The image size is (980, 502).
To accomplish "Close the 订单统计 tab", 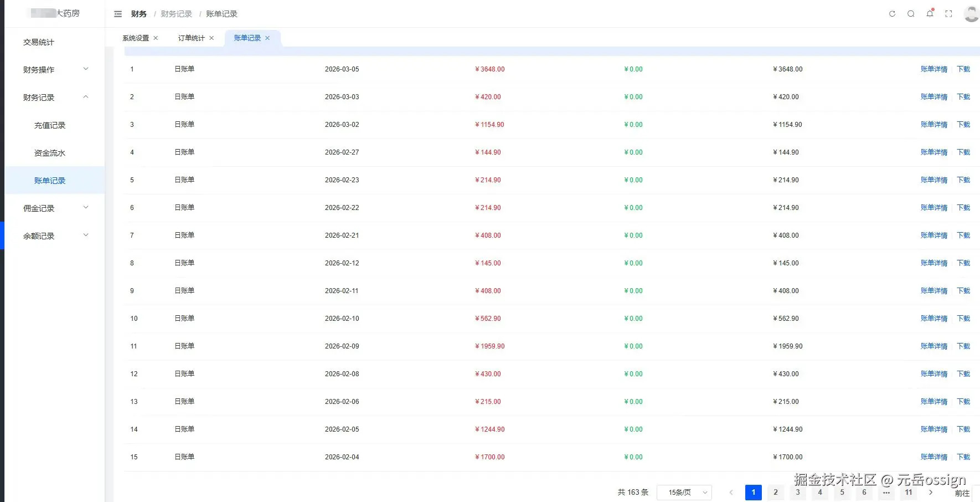I will click(212, 38).
